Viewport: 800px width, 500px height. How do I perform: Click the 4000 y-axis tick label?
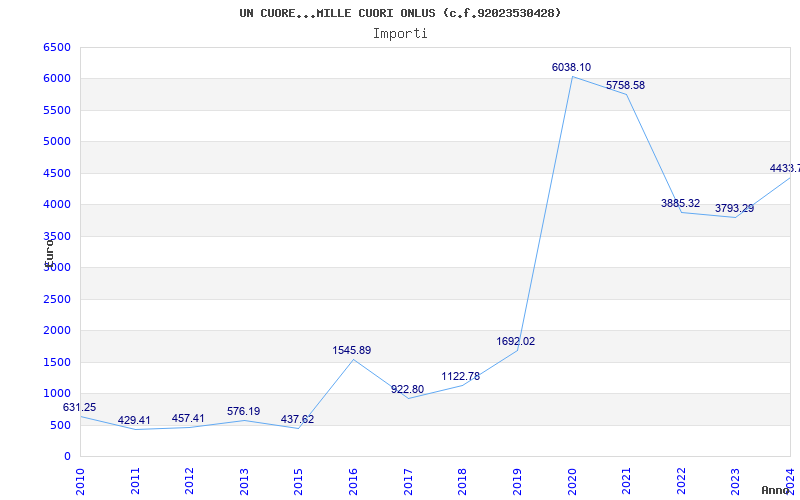click(57, 205)
